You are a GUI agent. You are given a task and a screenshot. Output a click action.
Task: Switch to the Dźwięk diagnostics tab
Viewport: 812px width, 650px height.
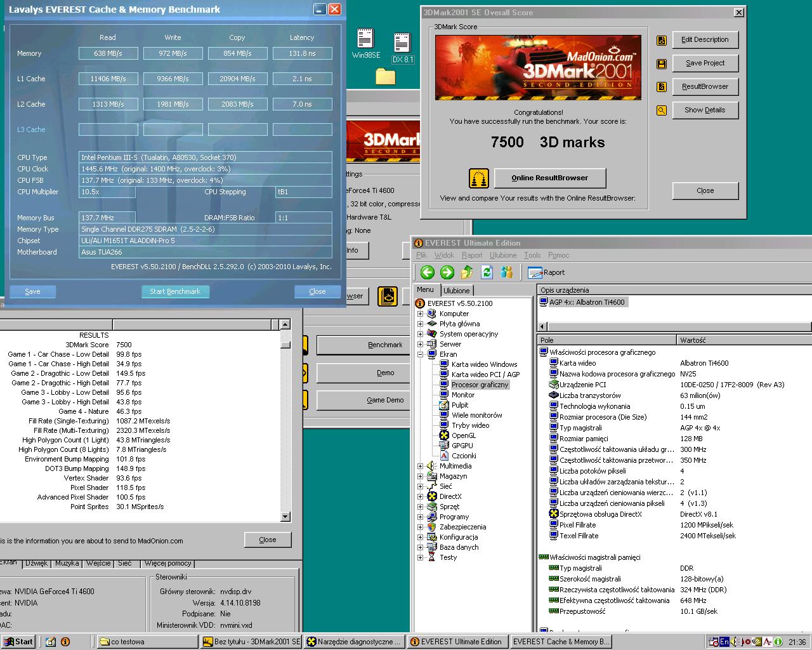coord(37,563)
